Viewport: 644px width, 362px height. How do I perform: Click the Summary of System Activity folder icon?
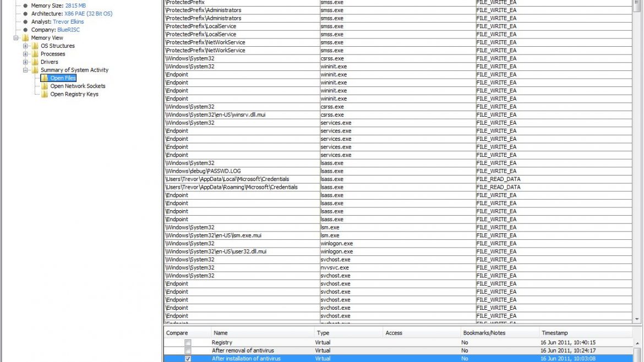pyautogui.click(x=35, y=70)
